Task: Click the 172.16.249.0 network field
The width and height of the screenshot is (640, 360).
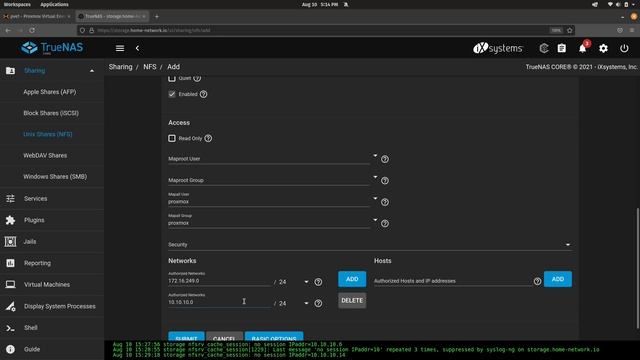Action: 220,281
